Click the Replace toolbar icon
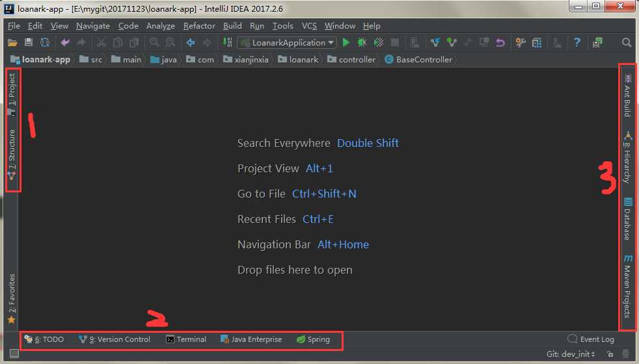 170,42
